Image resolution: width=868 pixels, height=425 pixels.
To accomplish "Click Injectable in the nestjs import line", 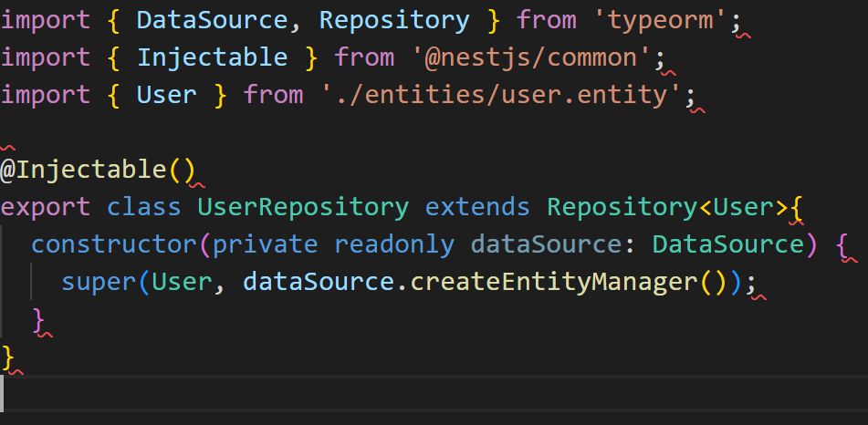I will click(212, 57).
